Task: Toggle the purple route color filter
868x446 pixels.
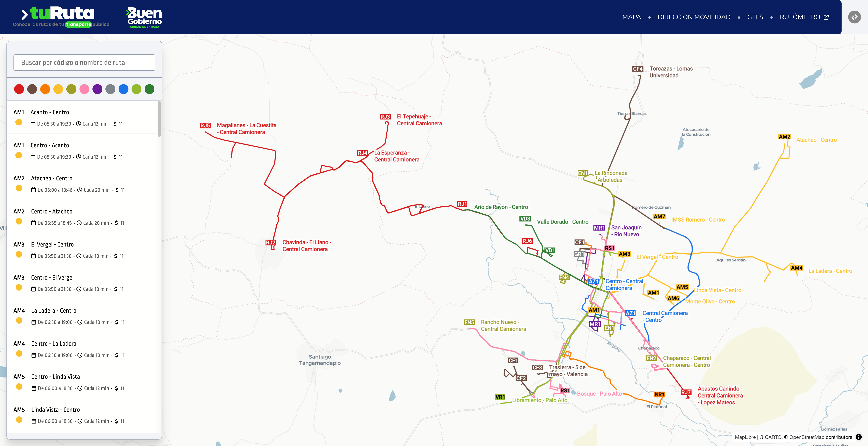Action: click(x=97, y=89)
